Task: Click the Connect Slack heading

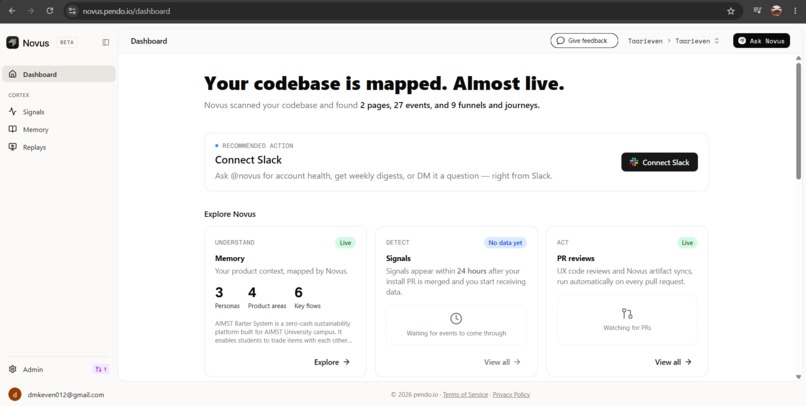Action: [248, 160]
